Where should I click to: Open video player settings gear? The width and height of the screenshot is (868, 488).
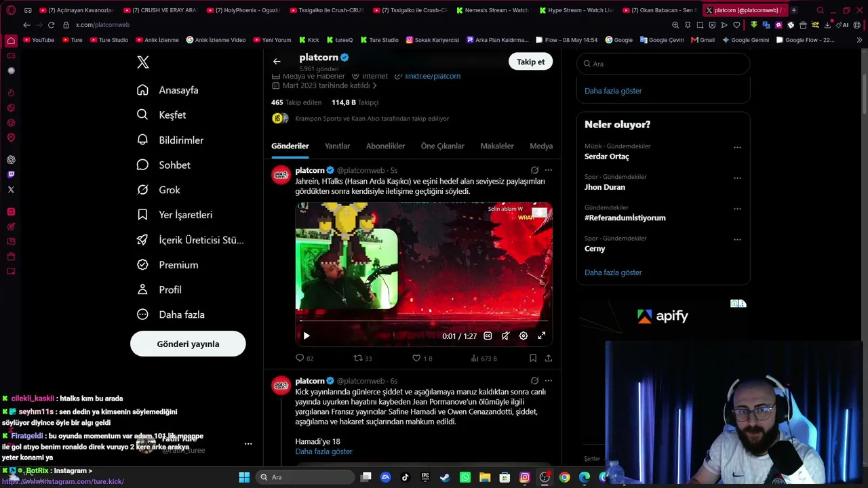(524, 335)
